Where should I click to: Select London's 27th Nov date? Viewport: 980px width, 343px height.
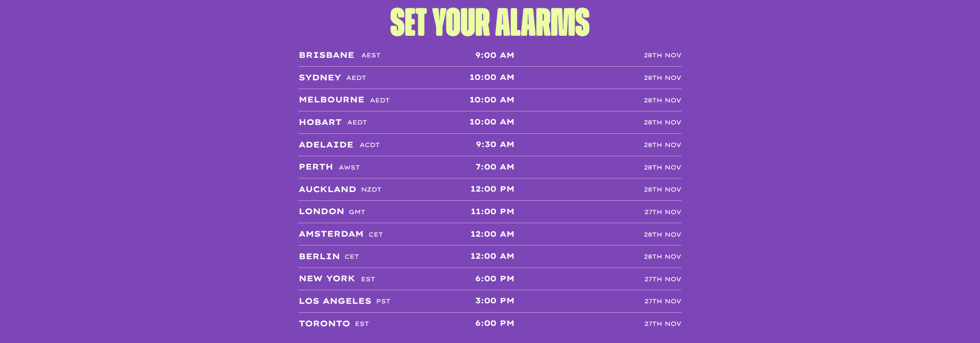pos(662,212)
